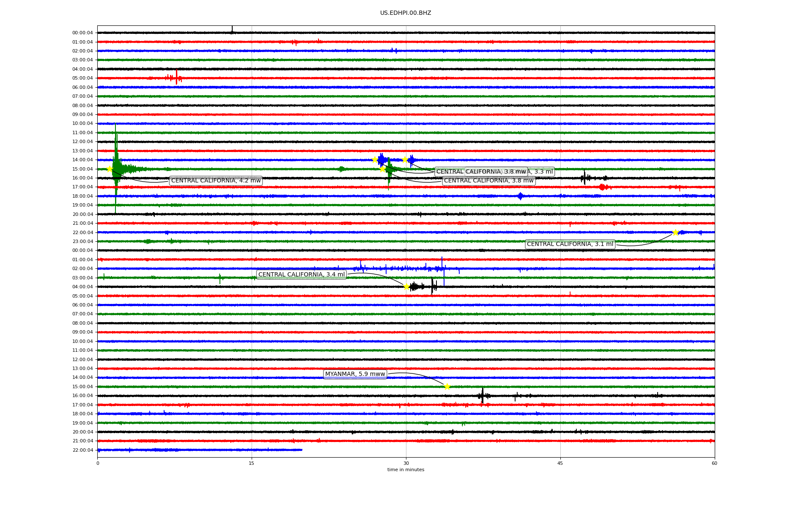
Task: Select the CENTRAL CALIFORNIA, 3.4 ml label
Action: (301, 275)
